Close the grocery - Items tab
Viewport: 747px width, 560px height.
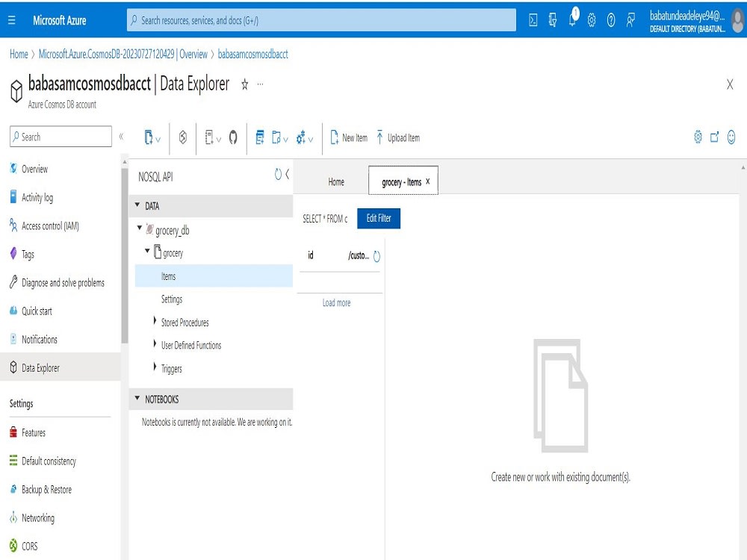(428, 181)
